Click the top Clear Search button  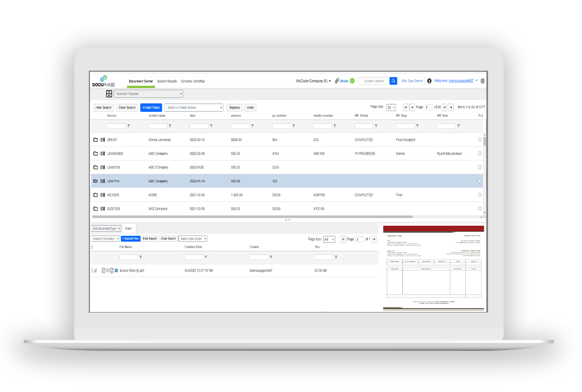127,108
